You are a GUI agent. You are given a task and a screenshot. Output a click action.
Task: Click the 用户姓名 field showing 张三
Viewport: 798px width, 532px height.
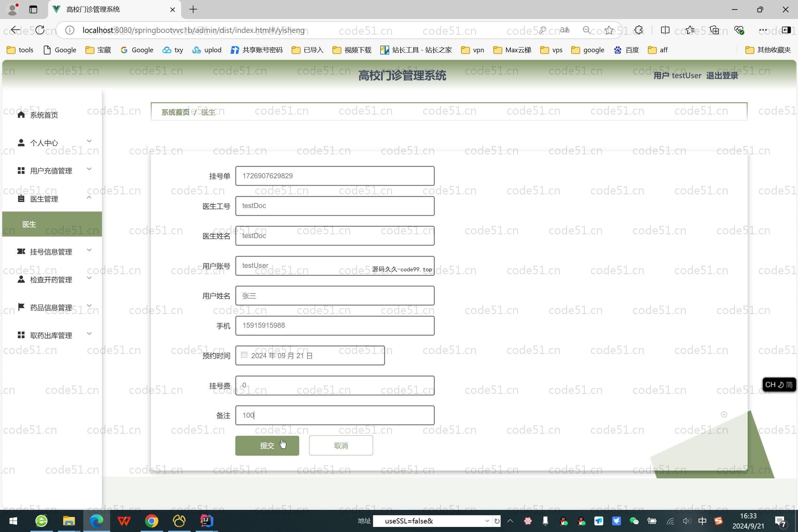coord(334,295)
